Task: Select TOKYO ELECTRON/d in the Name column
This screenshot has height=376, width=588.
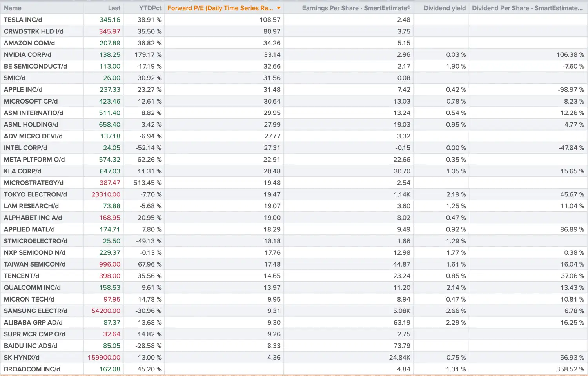Action: (x=35, y=194)
